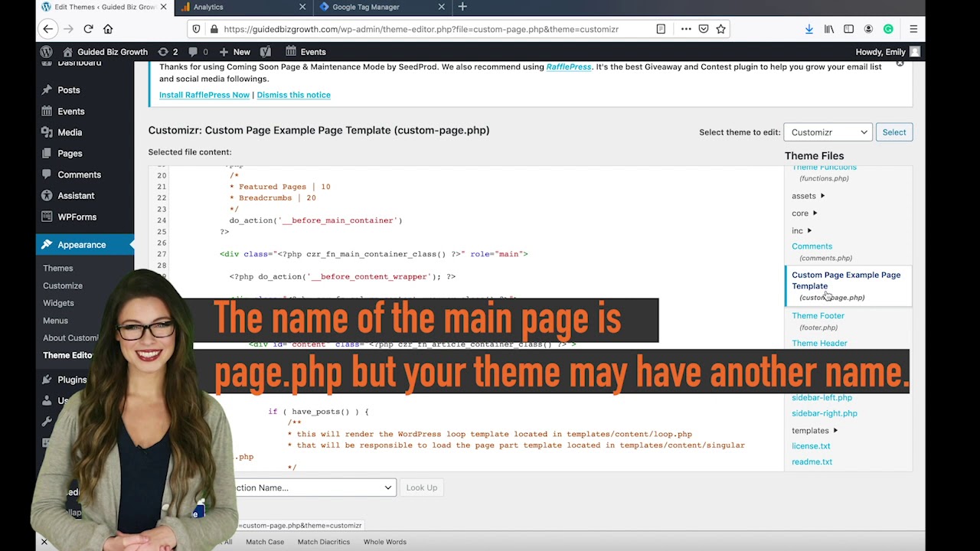This screenshot has height=551, width=980.
Task: Go back with the browser back arrow
Action: pos(48,29)
